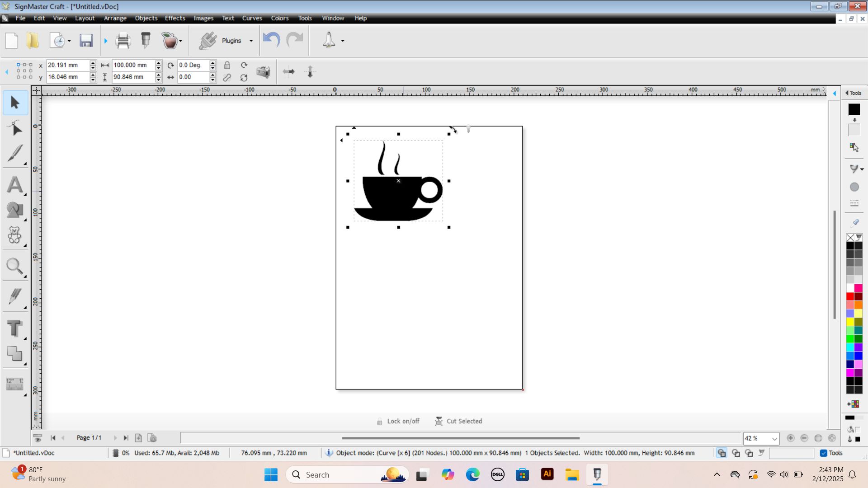Print the document

coord(123,41)
